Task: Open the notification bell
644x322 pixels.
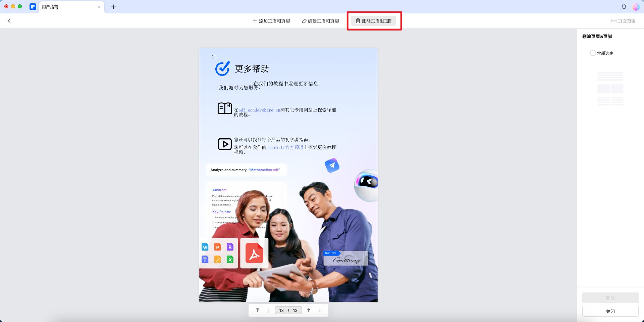Action: [624, 6]
